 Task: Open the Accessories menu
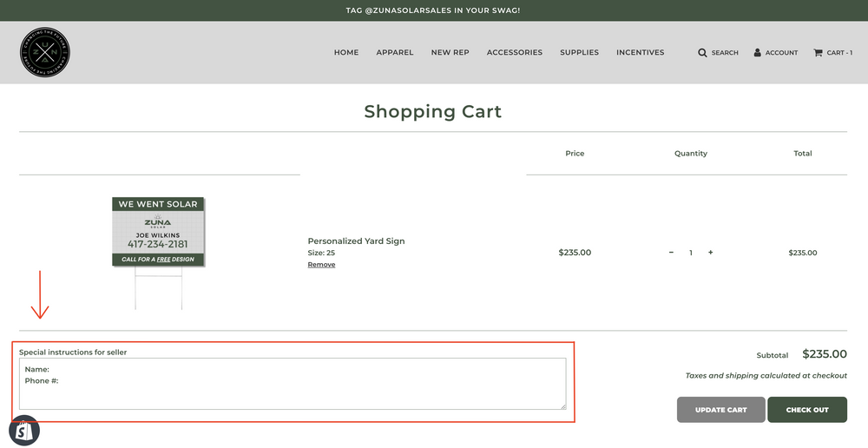click(x=515, y=53)
